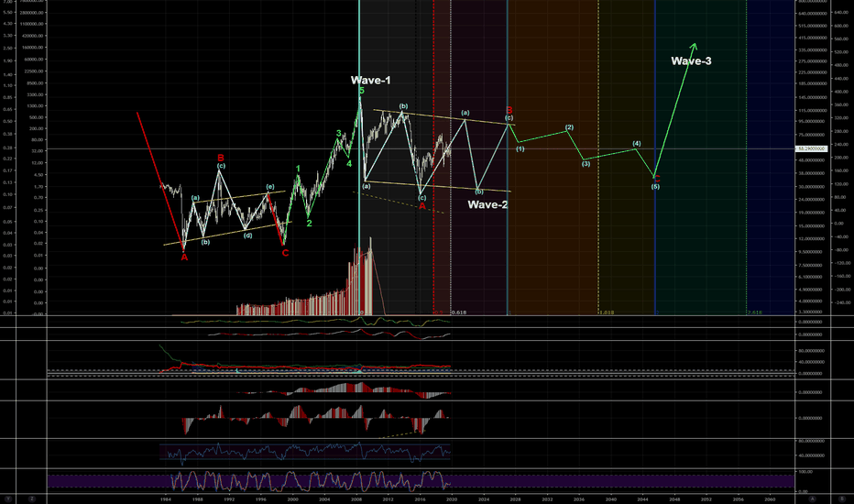Select the white wave label (2)
The height and width of the screenshot is (504, 854).
click(570, 127)
